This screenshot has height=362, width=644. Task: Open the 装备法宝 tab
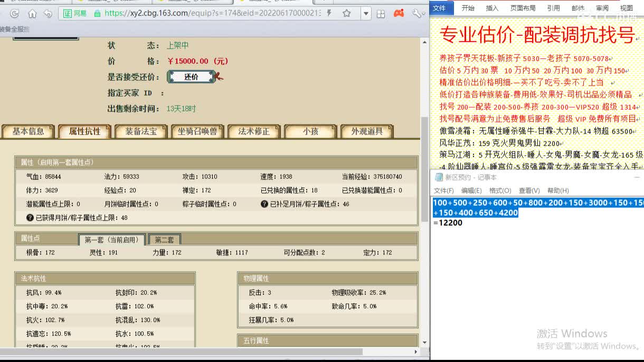(141, 131)
